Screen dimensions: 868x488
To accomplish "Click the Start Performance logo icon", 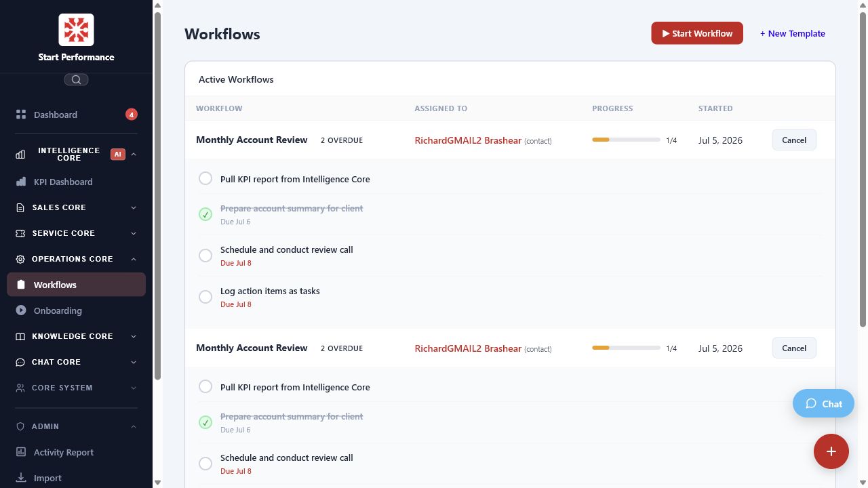I will (76, 30).
